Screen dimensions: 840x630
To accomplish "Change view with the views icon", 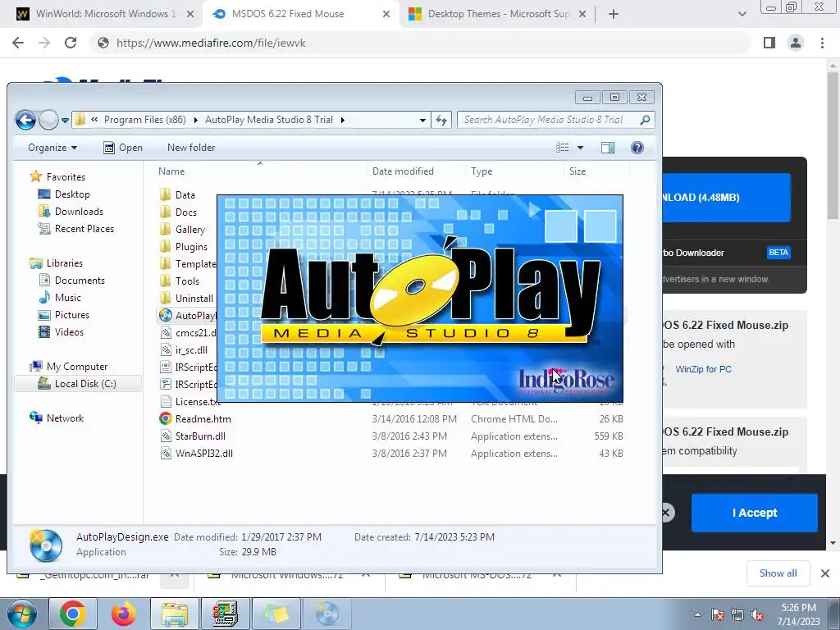I will pos(563,148).
